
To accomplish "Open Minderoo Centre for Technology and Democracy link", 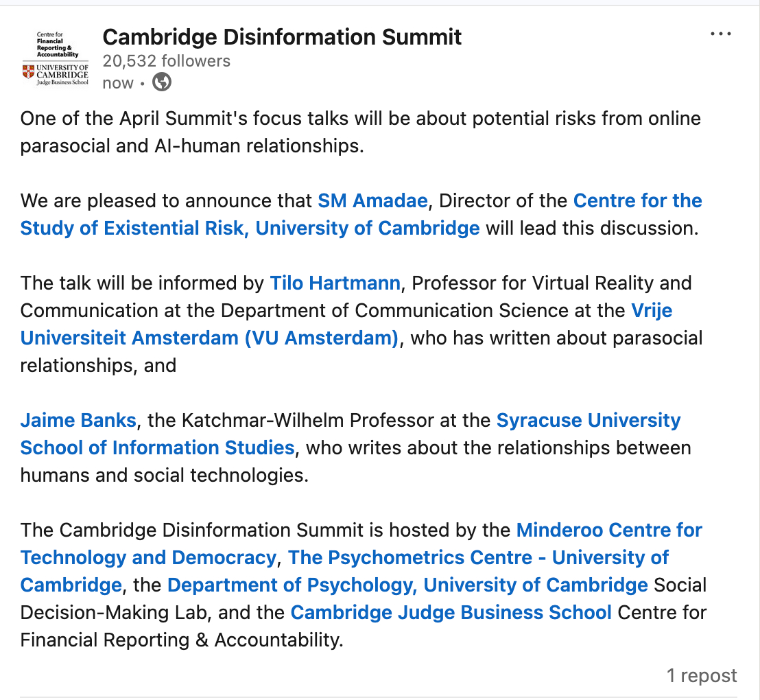I will [608, 530].
